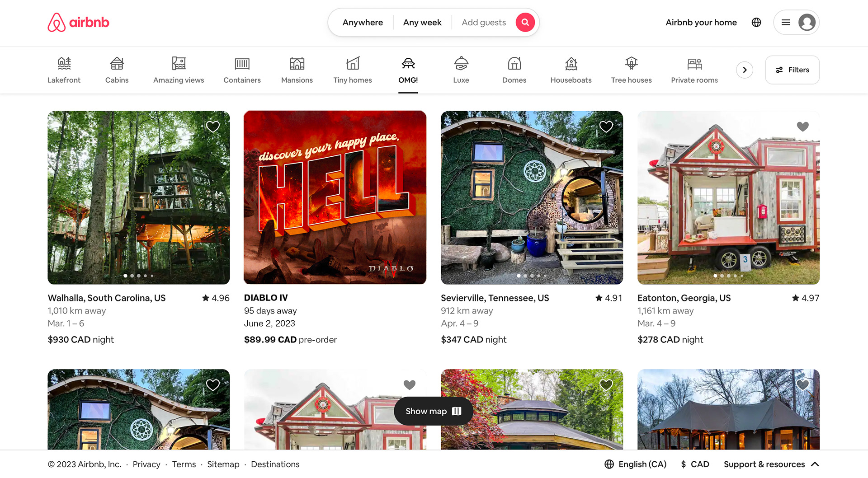Click the filter sliders icon
Screen dimensions: 868x478
click(779, 70)
